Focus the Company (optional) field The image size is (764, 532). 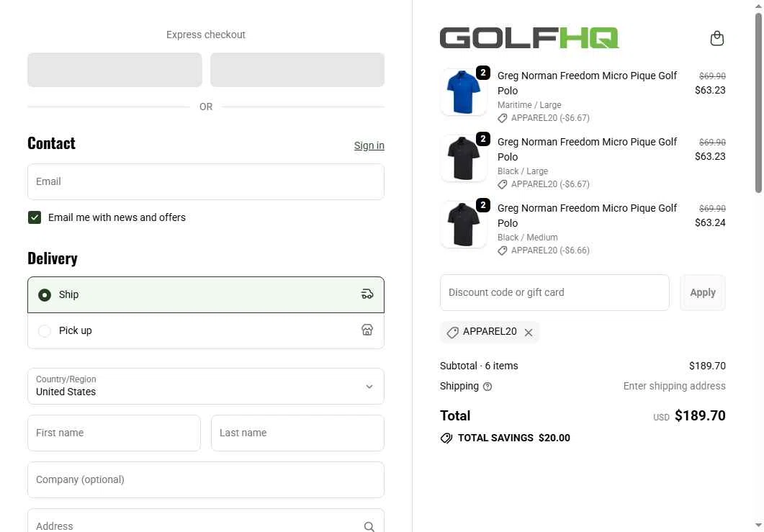pos(206,479)
